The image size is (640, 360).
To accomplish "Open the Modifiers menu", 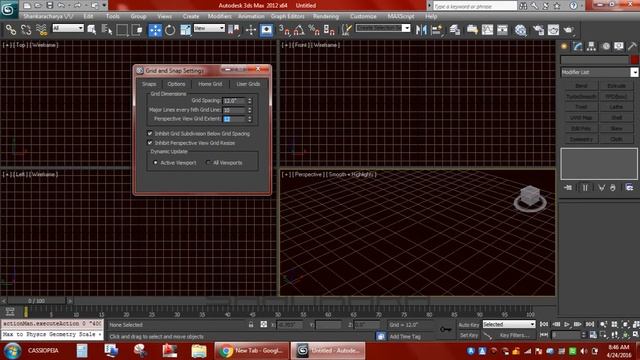I will pos(220,16).
